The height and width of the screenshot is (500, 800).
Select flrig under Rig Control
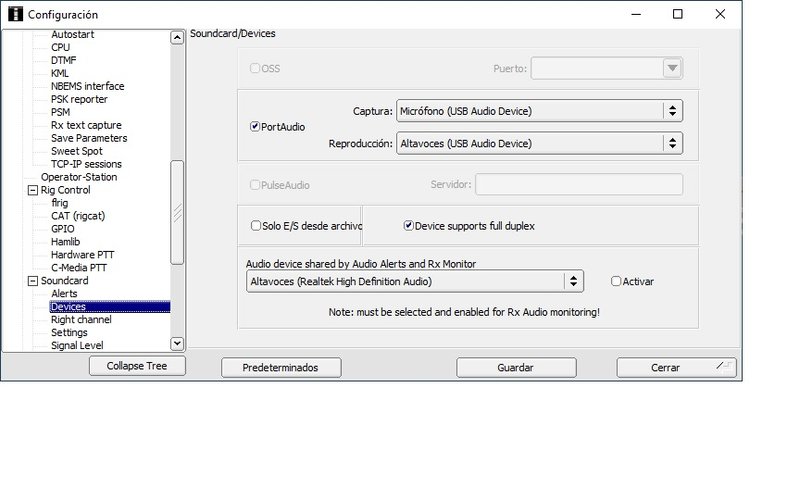[59, 203]
